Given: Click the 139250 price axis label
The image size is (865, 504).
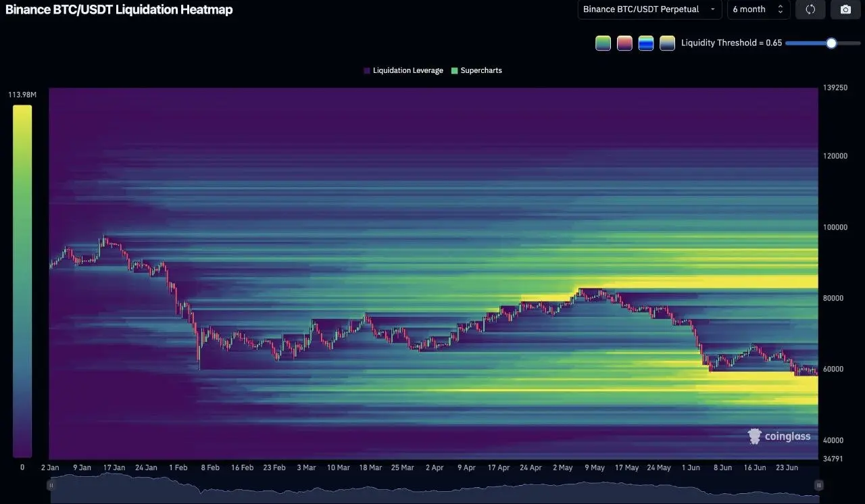Looking at the screenshot, I should (x=836, y=88).
